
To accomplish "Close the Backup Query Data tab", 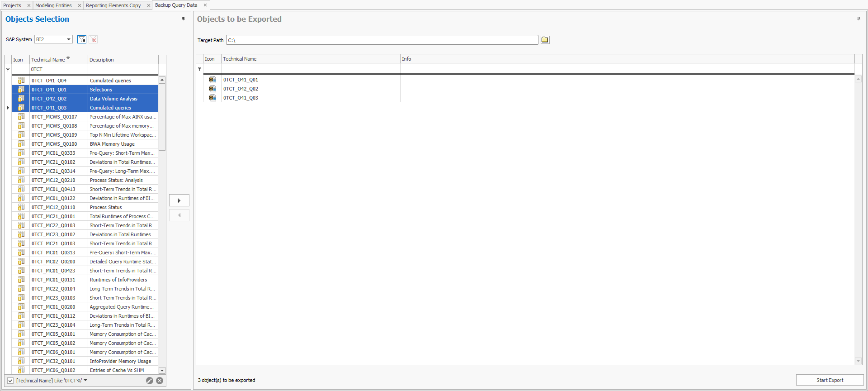I will (205, 5).
